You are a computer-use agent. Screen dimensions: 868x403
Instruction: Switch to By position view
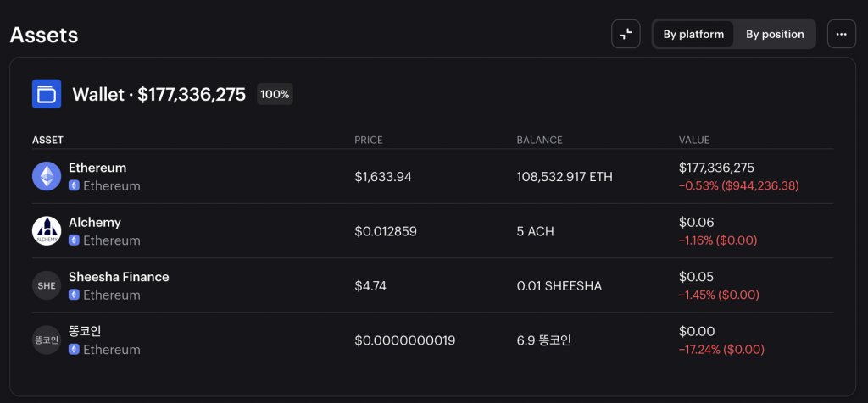(x=775, y=34)
